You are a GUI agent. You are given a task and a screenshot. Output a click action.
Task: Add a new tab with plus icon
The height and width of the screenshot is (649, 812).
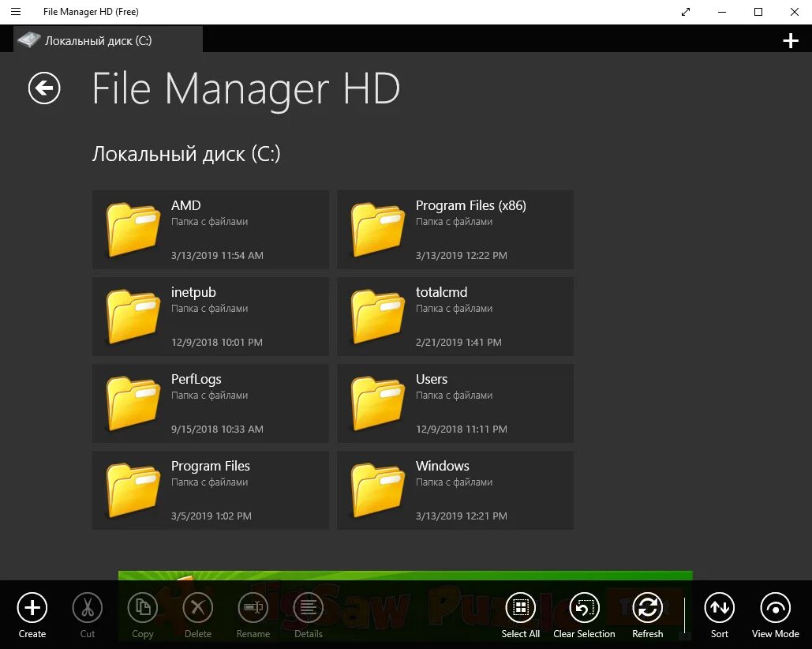790,40
